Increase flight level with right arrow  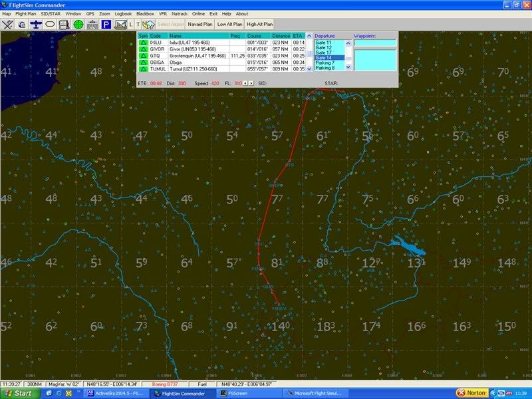click(251, 83)
